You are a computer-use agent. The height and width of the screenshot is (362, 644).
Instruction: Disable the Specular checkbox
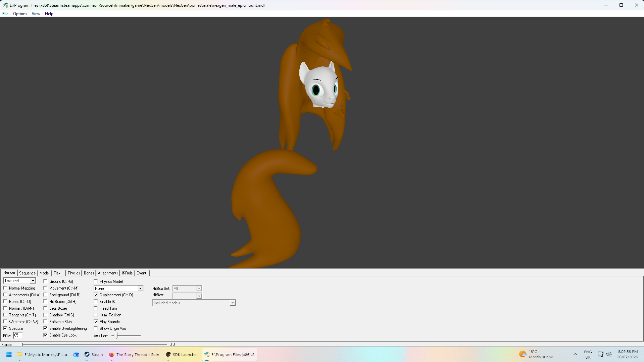tap(5, 328)
